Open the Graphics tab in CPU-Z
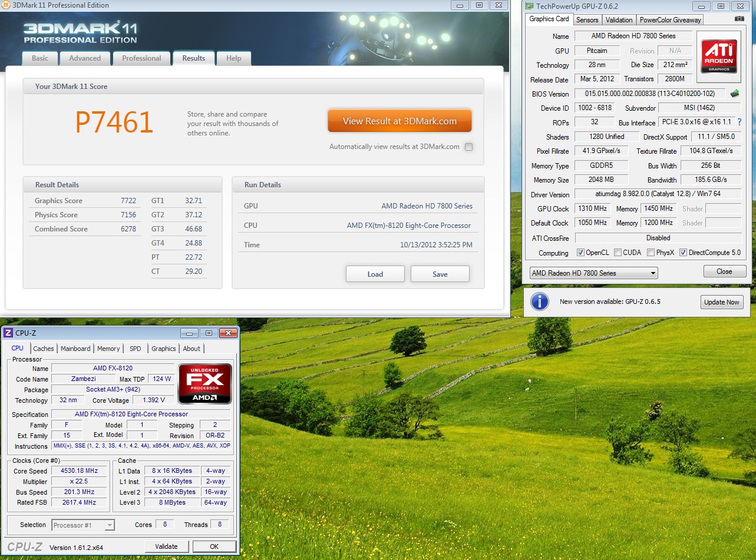This screenshot has height=560, width=756. pyautogui.click(x=164, y=349)
